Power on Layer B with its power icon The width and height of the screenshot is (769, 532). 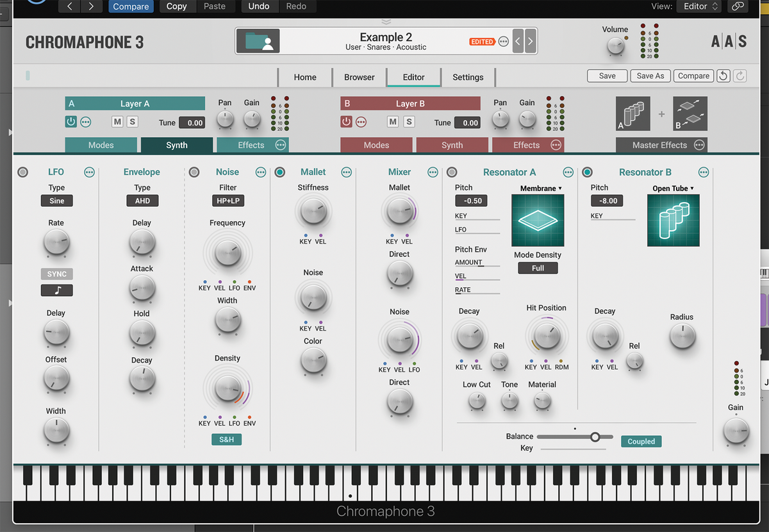(x=346, y=122)
